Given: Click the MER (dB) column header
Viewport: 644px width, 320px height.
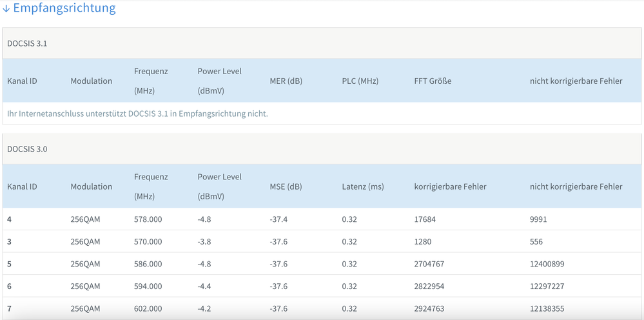Looking at the screenshot, I should tap(286, 81).
